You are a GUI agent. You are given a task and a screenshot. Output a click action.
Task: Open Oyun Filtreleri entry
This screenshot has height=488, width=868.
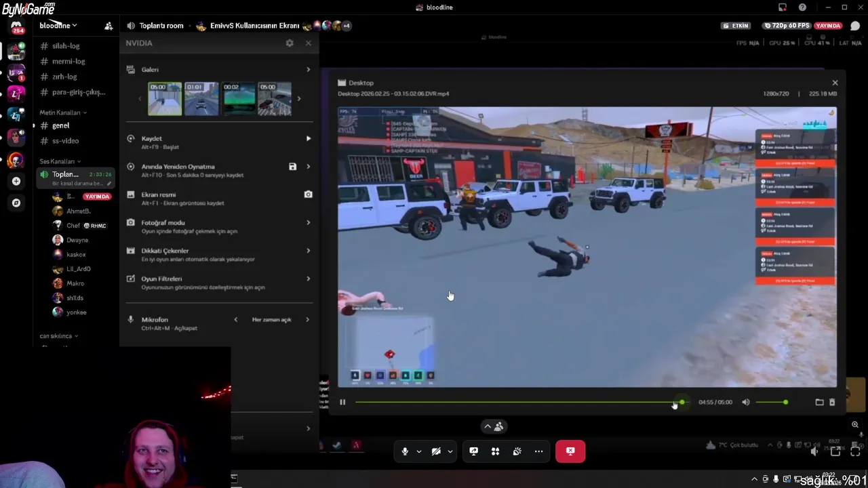pos(218,283)
